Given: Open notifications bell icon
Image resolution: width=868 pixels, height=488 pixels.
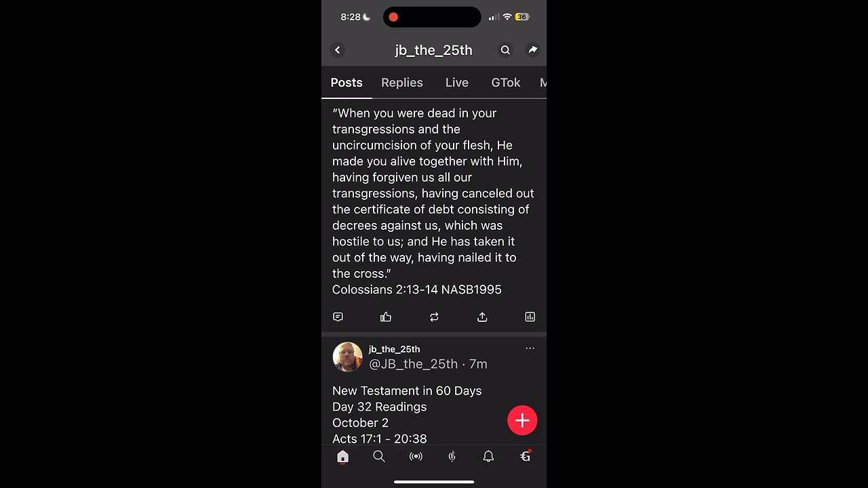Looking at the screenshot, I should (x=488, y=457).
